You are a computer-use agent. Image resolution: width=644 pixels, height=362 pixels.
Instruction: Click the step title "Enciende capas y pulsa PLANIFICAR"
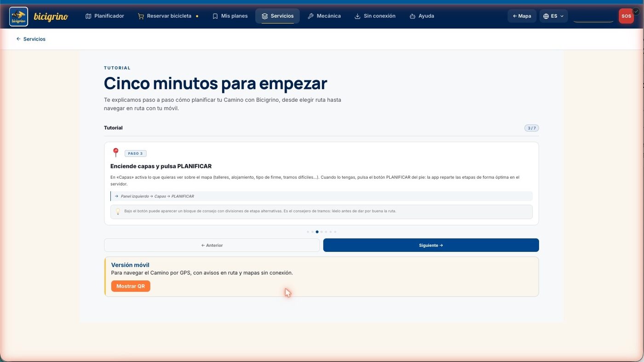(161, 166)
